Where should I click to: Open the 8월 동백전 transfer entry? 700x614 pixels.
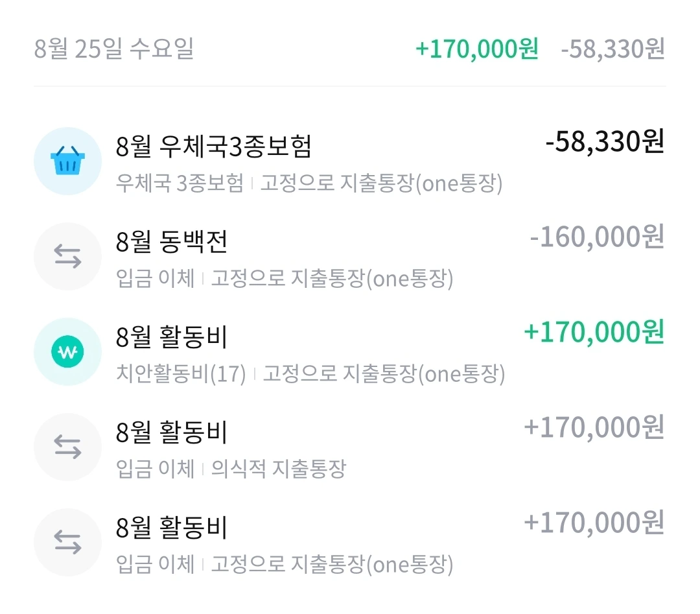tap(172, 242)
